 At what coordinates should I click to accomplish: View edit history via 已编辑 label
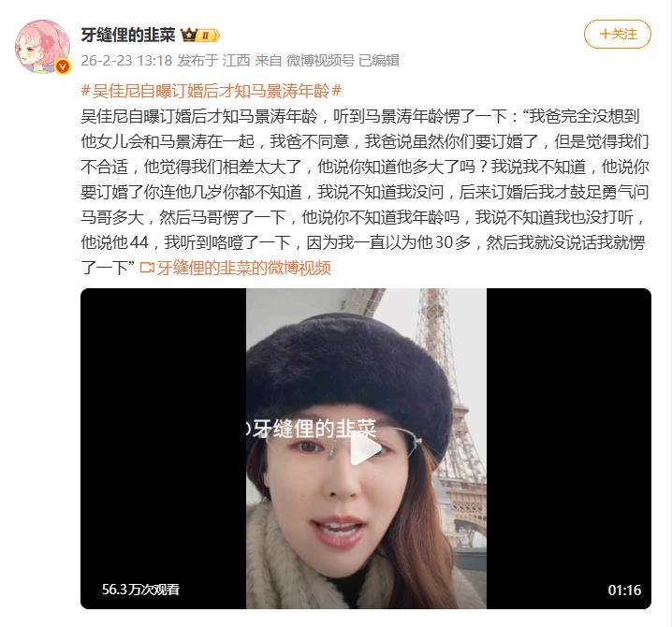[x=379, y=61]
